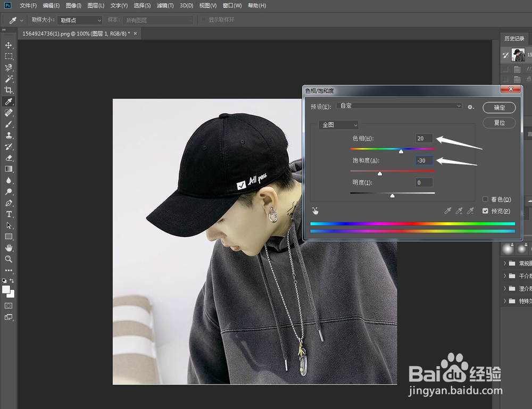Open the 全图 channel range dropdown

338,125
